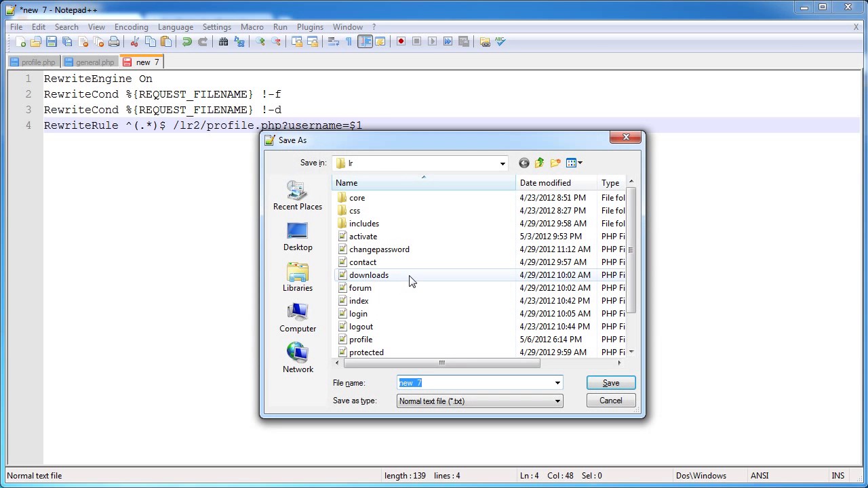Click the spell-check ABC toolbar icon
This screenshot has height=488, width=868.
point(500,42)
